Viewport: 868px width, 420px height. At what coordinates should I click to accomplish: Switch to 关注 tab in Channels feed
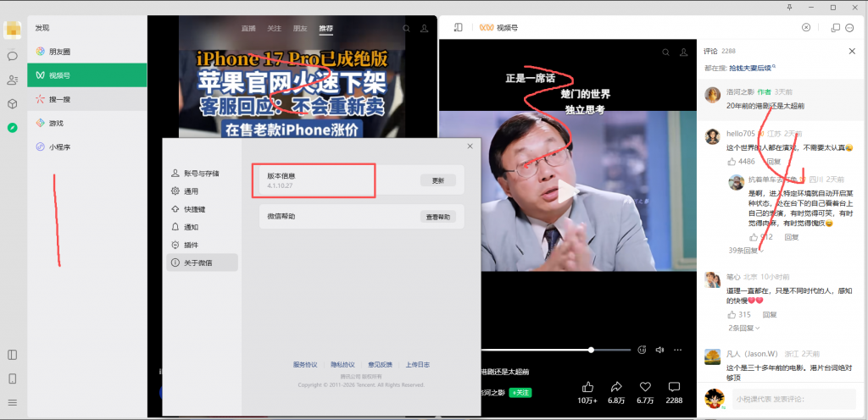click(x=274, y=28)
